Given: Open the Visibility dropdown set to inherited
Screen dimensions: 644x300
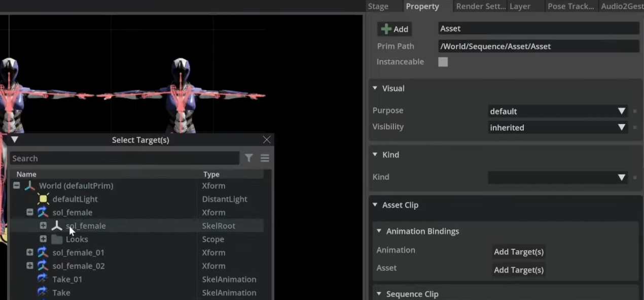Looking at the screenshot, I should point(558,127).
